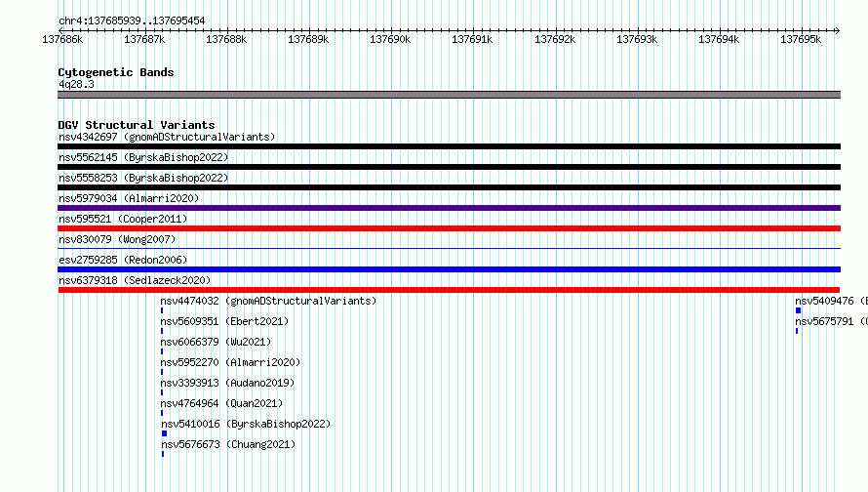This screenshot has width=868, height=492.
Task: Click the ruler's right arrowhead
Action: tap(838, 30)
